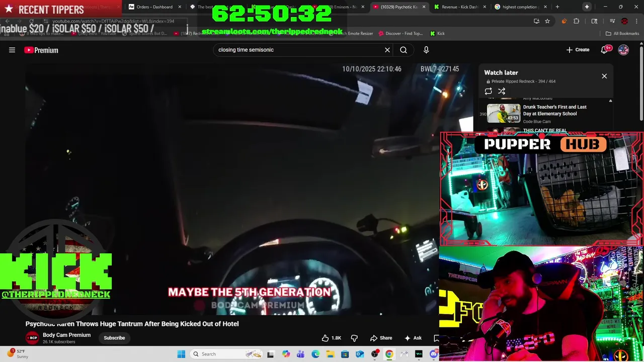Subscribe to Body Cam Premium
This screenshot has height=362, width=644.
click(x=114, y=338)
